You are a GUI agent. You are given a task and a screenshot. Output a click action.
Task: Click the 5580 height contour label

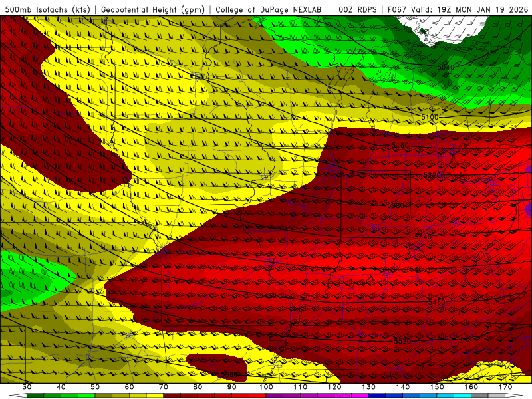(x=229, y=374)
